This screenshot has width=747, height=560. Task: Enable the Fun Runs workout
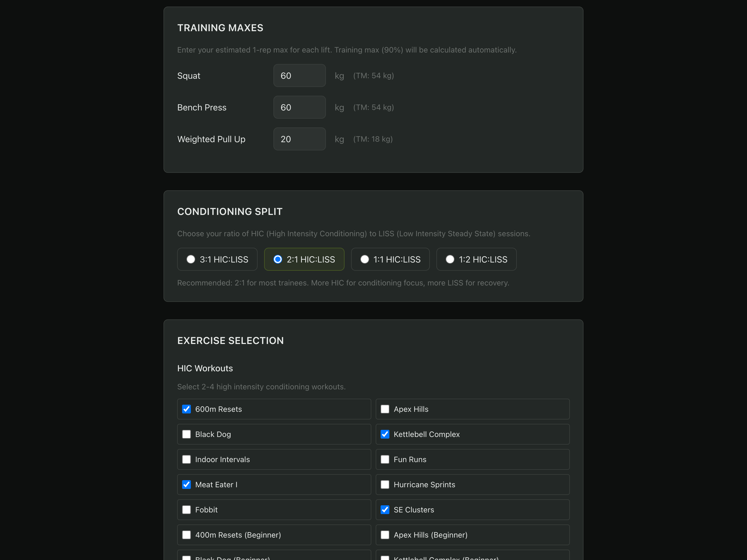coord(385,459)
